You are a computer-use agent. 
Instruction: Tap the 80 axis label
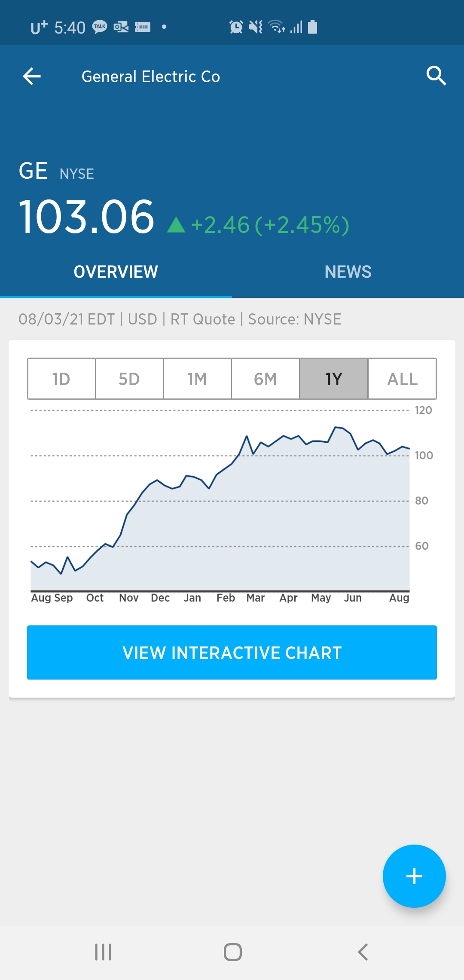421,500
